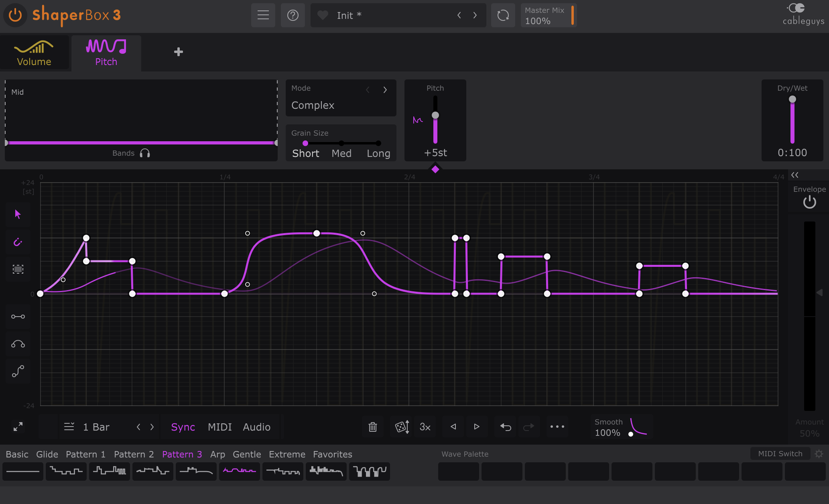The height and width of the screenshot is (504, 829).
Task: Open the Extreme preset category
Action: tap(287, 454)
